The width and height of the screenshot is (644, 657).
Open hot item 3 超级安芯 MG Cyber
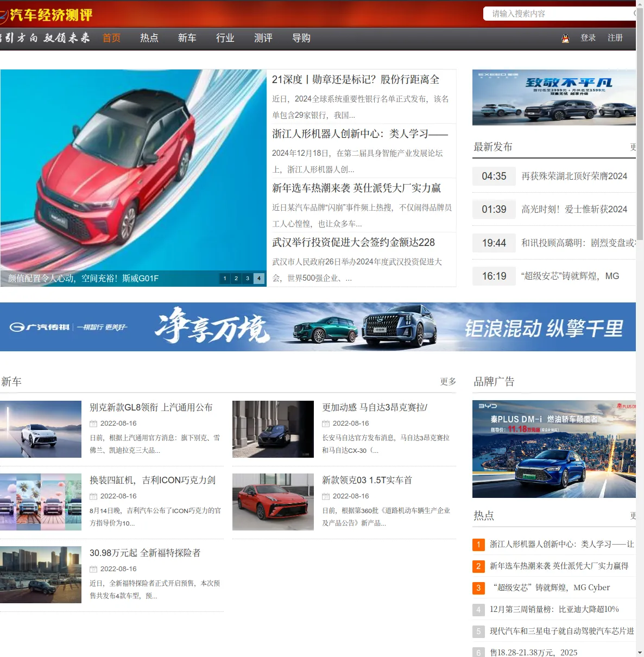pyautogui.click(x=551, y=587)
